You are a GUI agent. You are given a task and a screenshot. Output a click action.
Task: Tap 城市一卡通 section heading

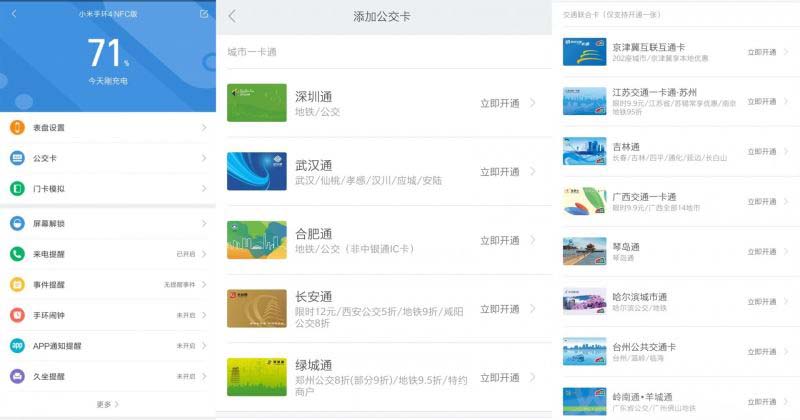pos(252,52)
